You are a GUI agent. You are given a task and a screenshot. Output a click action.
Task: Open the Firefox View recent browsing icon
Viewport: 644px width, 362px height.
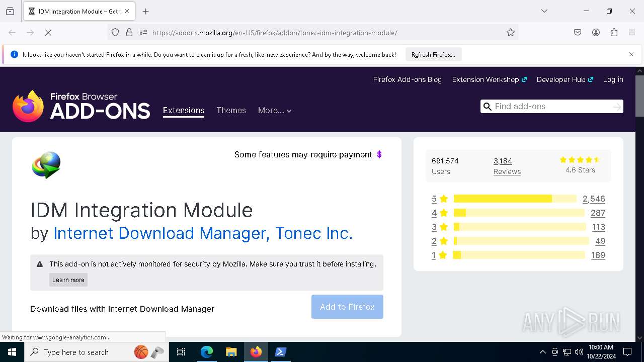(x=10, y=11)
